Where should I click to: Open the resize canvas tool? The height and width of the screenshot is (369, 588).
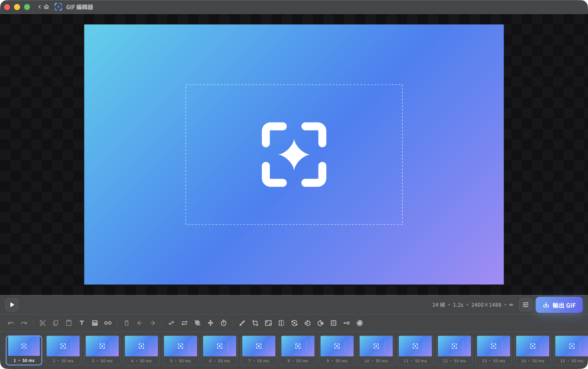pos(268,323)
